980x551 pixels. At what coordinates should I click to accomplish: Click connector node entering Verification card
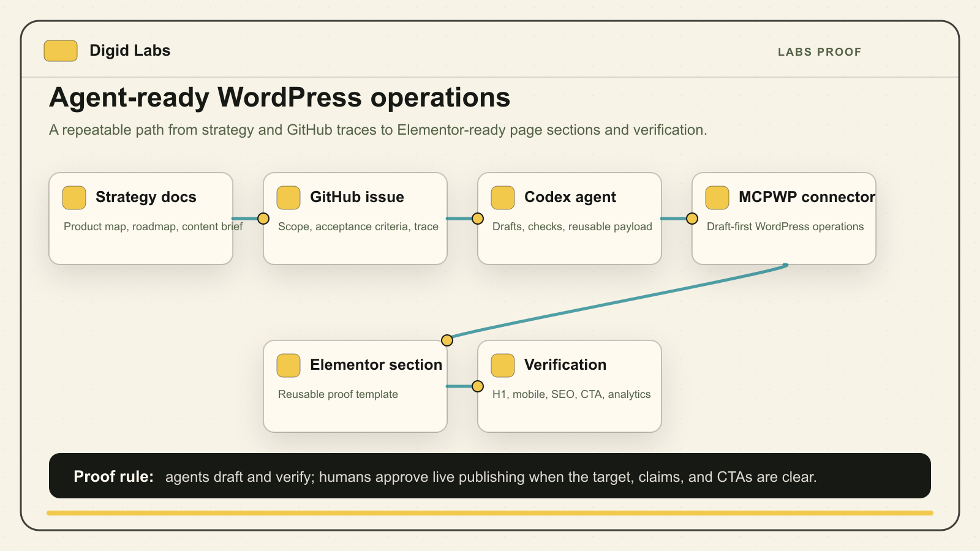tap(478, 386)
